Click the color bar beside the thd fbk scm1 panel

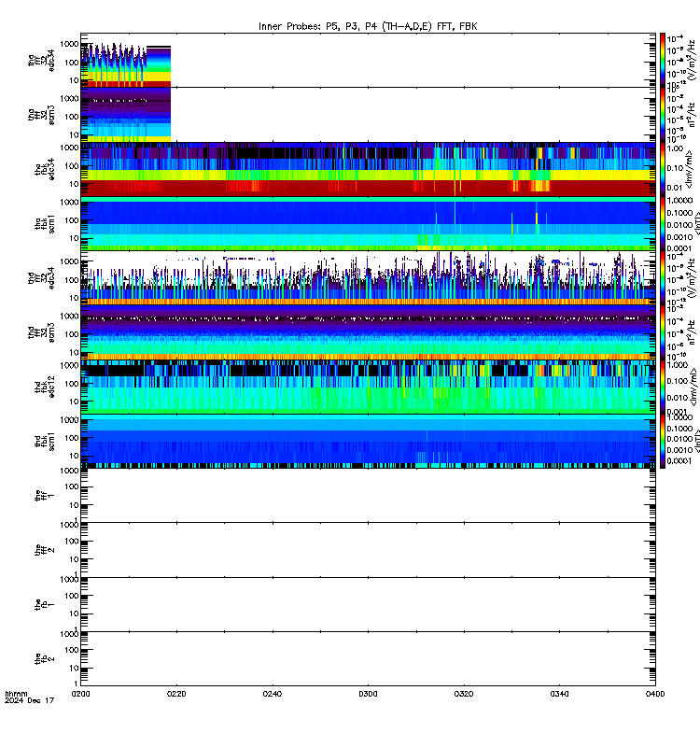pyautogui.click(x=663, y=442)
